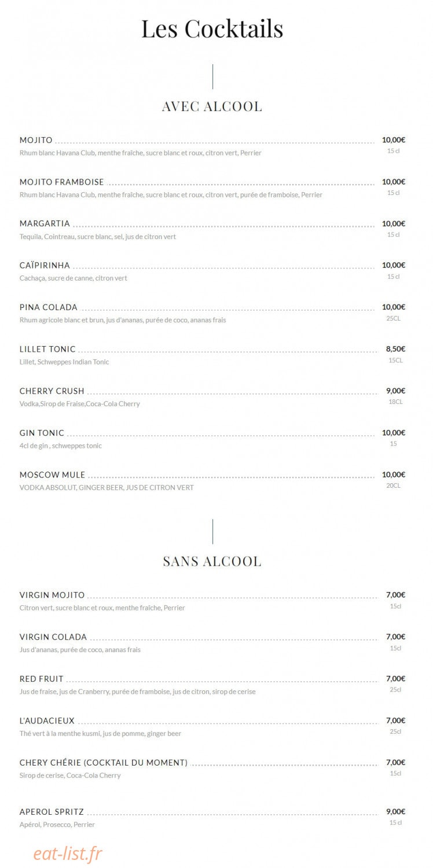Image resolution: width=433 pixels, height=868 pixels.
Task: Select CHERY CHÉRIE cocktail du moment
Action: pyautogui.click(x=104, y=763)
